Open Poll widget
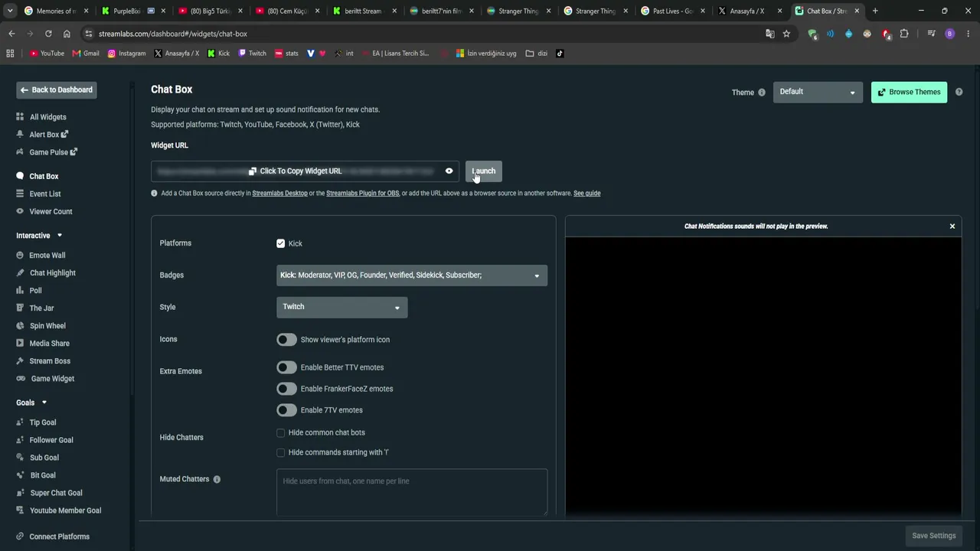Screen dimensions: 980x551 coord(29,291)
